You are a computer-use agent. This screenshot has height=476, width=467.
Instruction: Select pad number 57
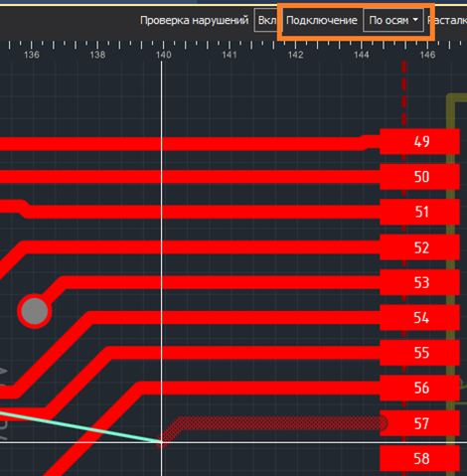coord(419,423)
